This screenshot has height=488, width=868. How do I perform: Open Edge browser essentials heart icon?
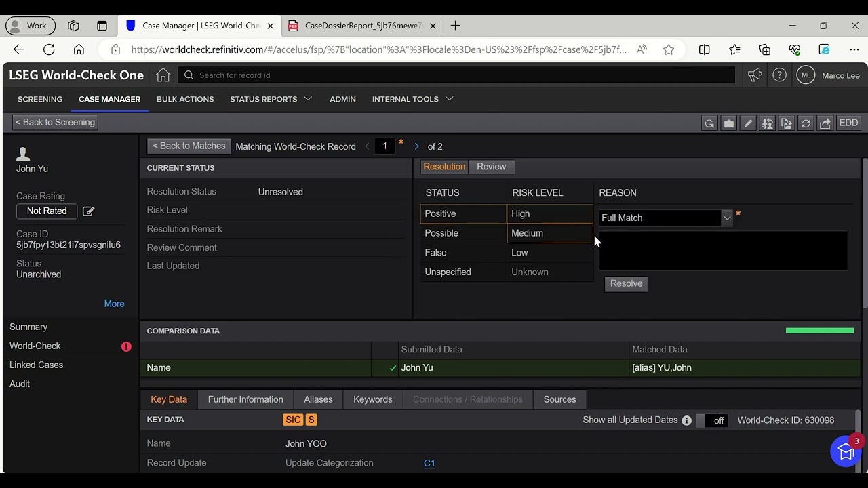pos(795,49)
